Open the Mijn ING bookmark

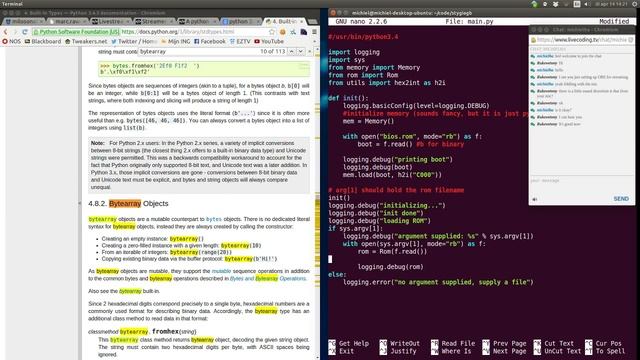pyautogui.click(x=176, y=41)
